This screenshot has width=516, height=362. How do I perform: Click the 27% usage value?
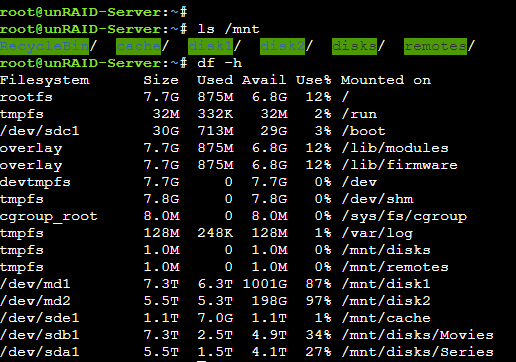tap(319, 352)
